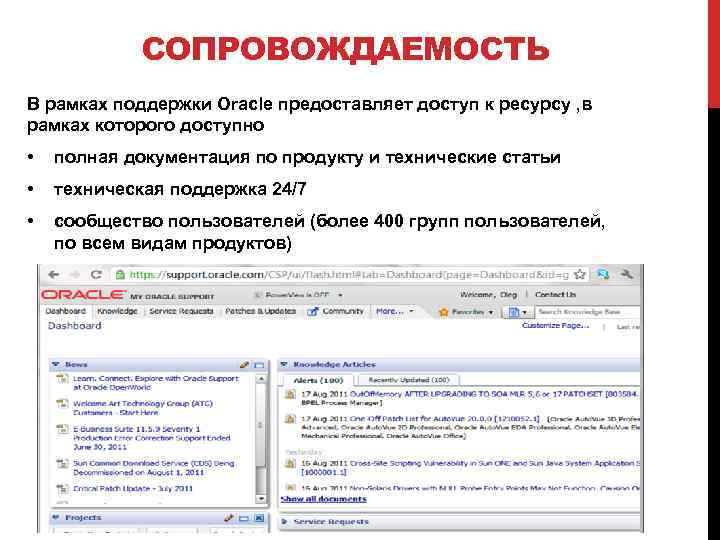Viewport: 720px width, 540px height.
Task: Open Critical Patch Update - July 2011 link
Action: click(x=133, y=489)
